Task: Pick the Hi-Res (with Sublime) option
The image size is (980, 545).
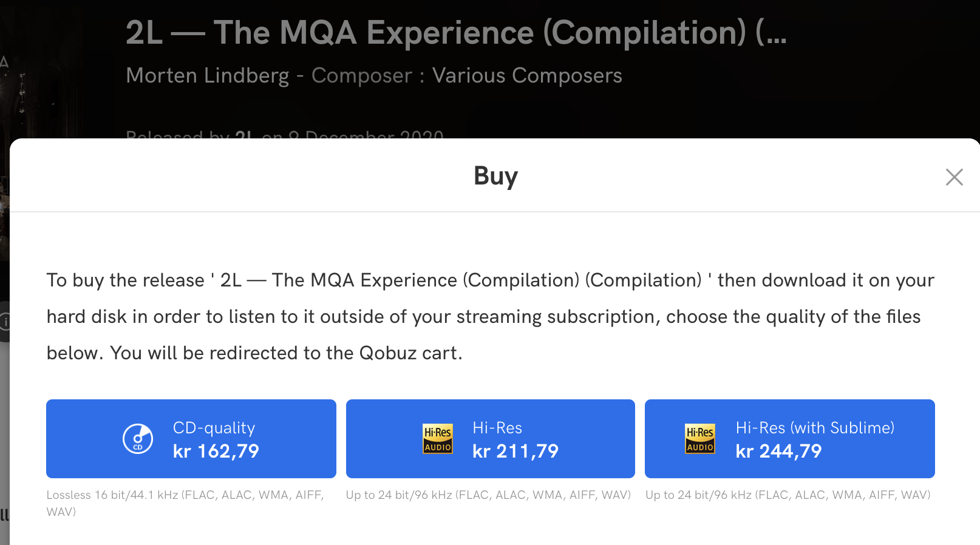Action: [x=789, y=438]
